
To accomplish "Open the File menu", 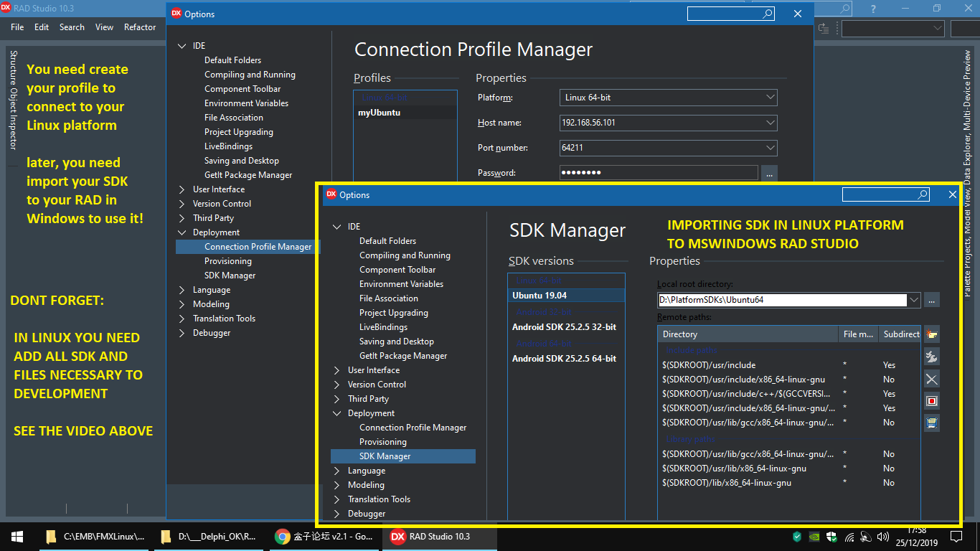I will click(17, 27).
